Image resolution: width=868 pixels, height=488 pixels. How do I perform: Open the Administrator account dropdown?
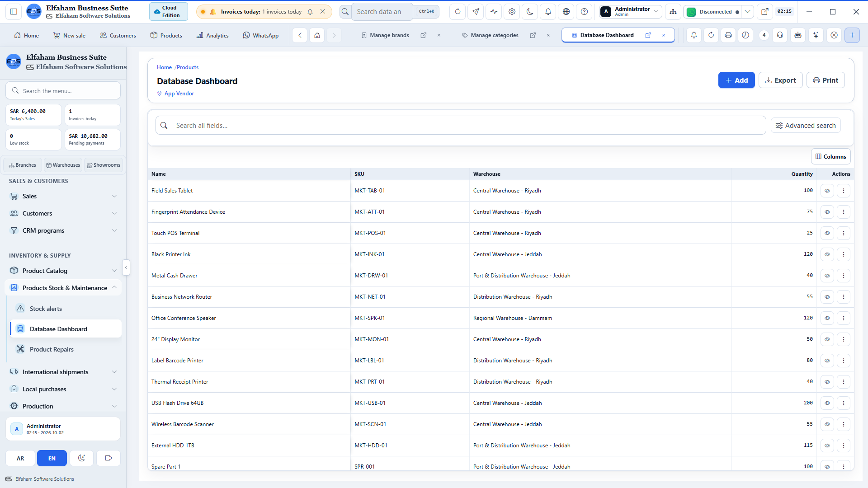click(x=631, y=12)
